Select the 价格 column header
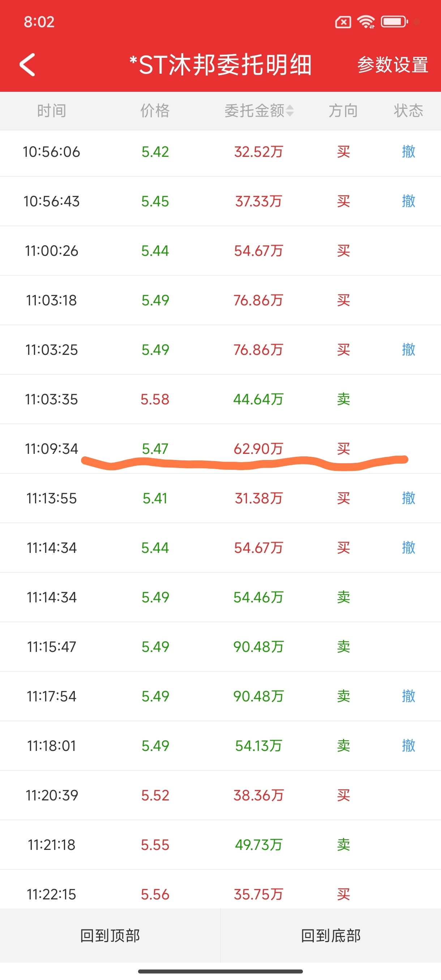This screenshot has width=441, height=980. pos(155,111)
